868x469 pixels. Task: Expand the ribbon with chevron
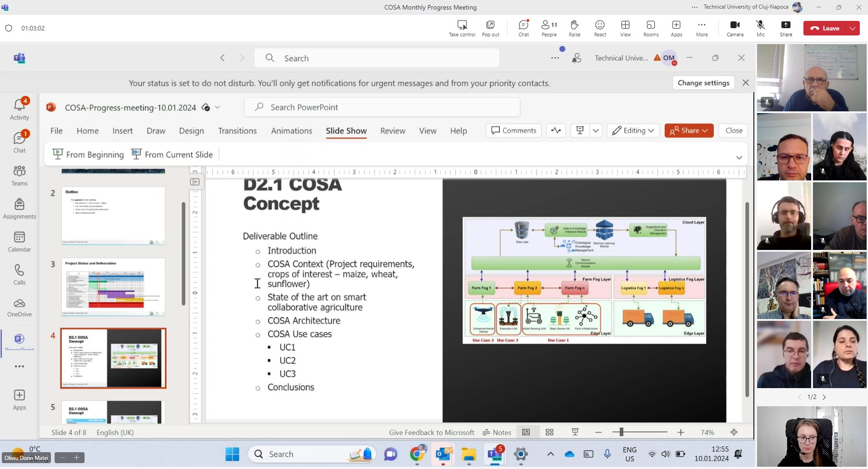point(739,157)
